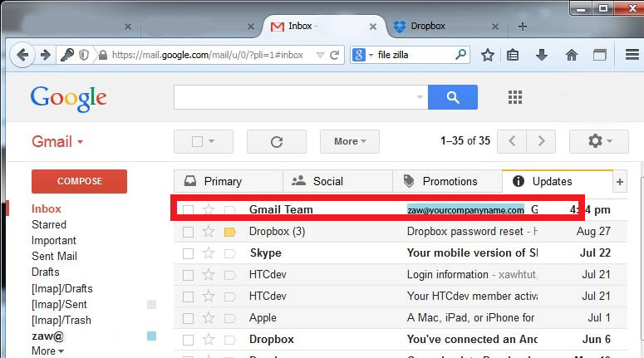
Task: Open the [Imap]/Trash label
Action: (x=61, y=321)
